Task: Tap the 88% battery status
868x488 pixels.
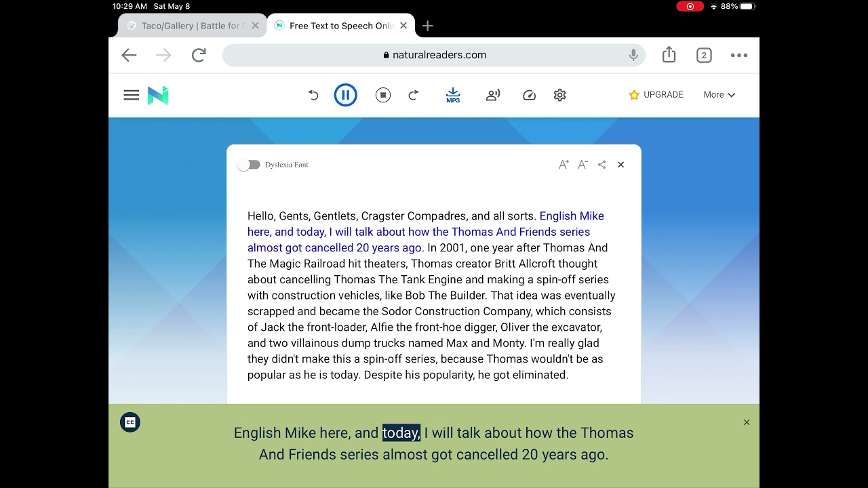Action: coord(738,6)
